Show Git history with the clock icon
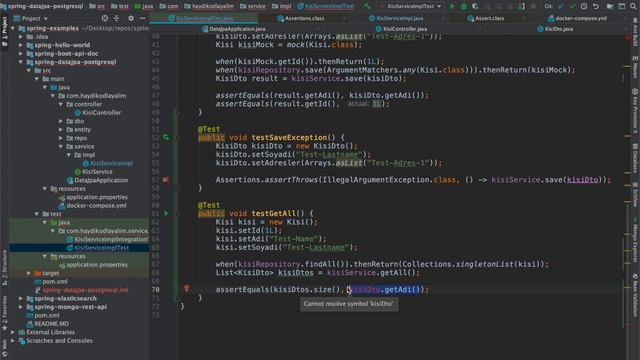 pyautogui.click(x=584, y=6)
